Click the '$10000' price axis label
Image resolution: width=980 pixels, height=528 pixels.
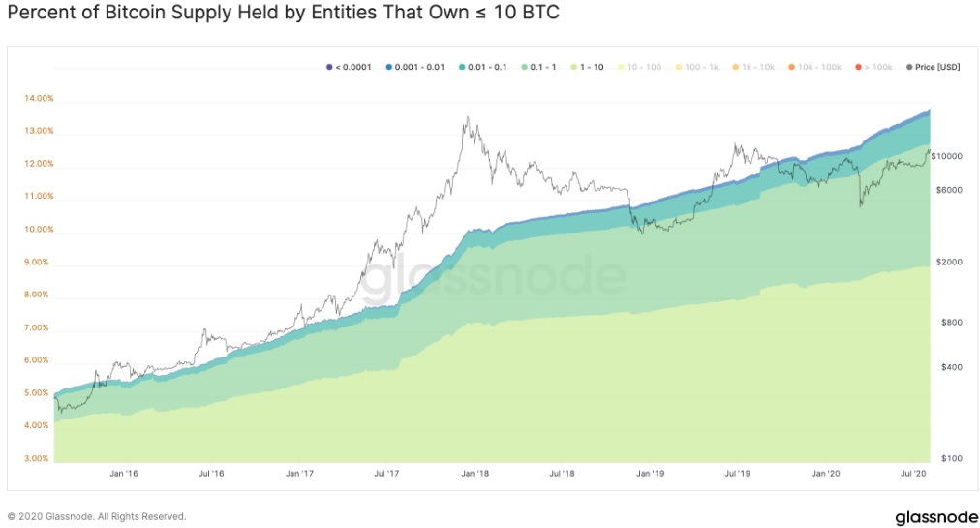pyautogui.click(x=945, y=156)
